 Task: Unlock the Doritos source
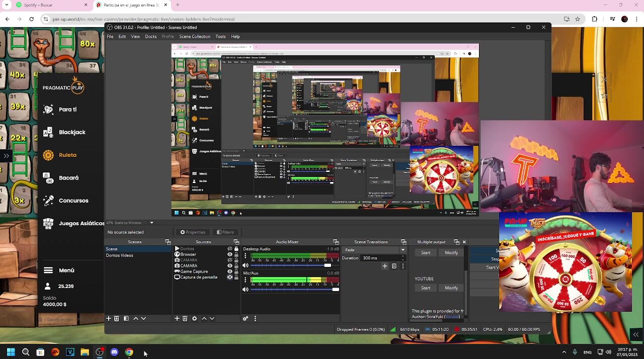(x=236, y=249)
